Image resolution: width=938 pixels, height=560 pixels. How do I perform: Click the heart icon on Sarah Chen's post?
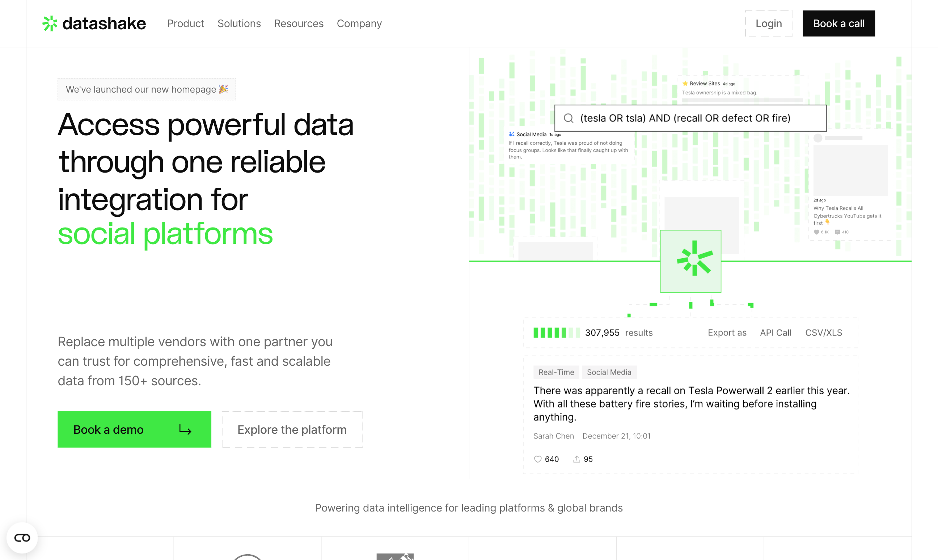point(537,459)
